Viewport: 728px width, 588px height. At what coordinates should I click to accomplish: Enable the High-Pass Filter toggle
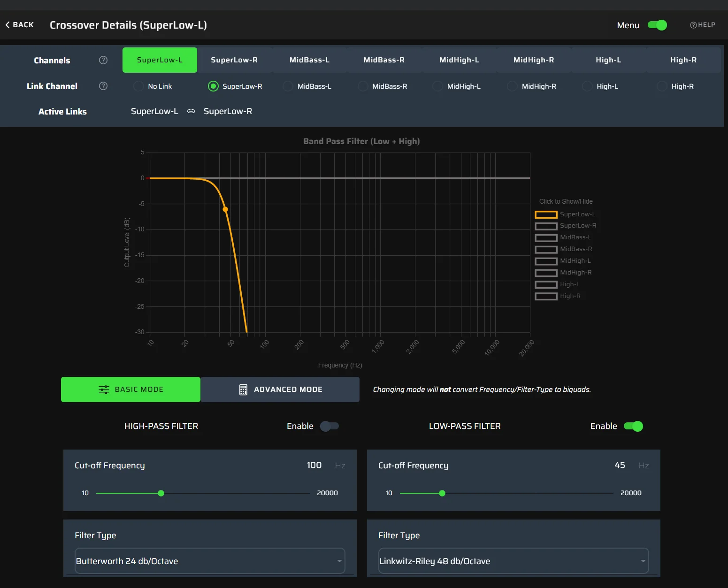pos(329,426)
